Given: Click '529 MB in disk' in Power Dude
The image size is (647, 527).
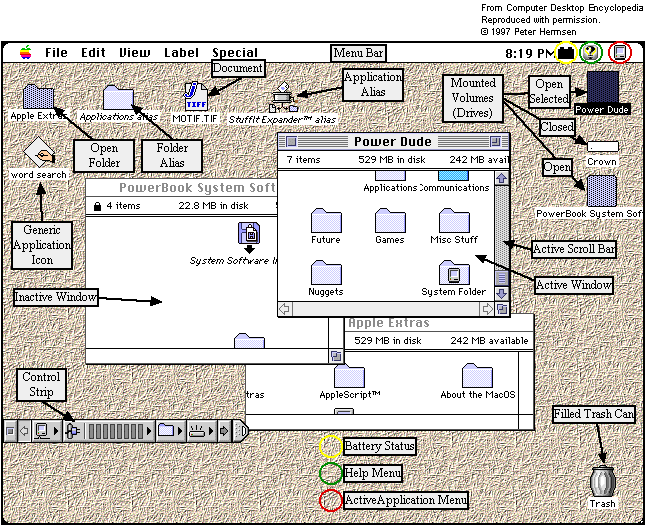Looking at the screenshot, I should click(x=392, y=160).
